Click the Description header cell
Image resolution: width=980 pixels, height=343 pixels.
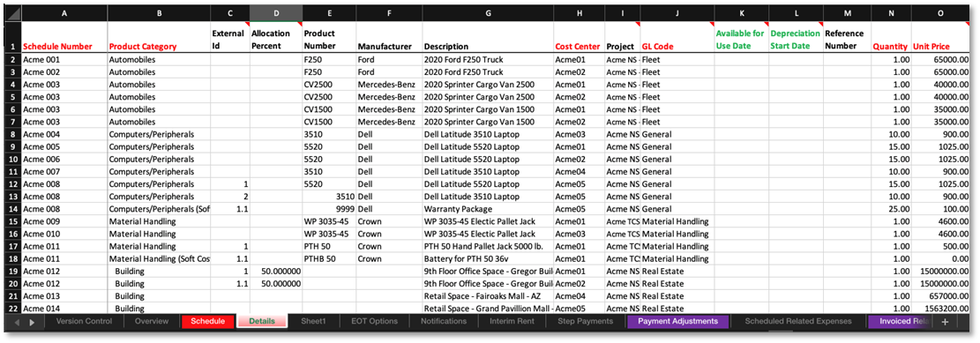[x=488, y=38]
